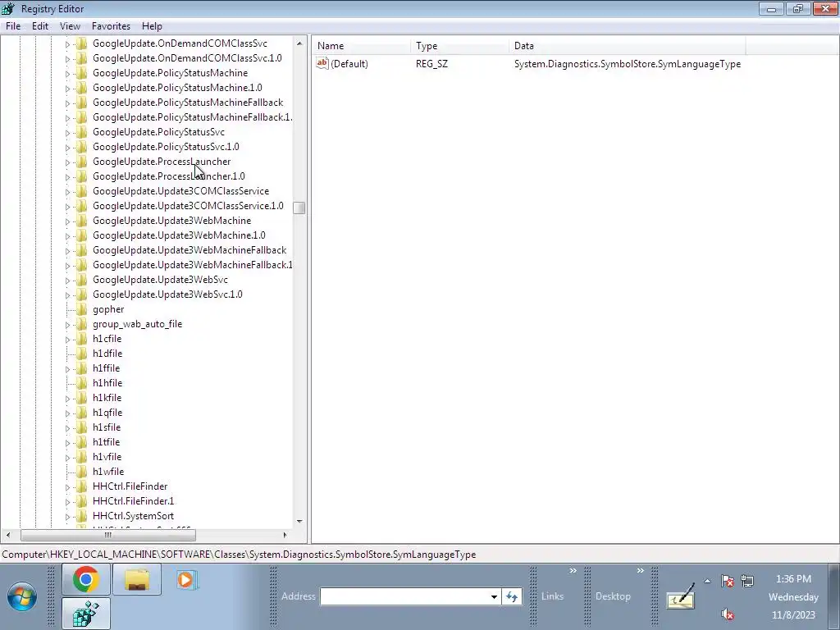Click muted volume tray icon
840x630 pixels.
coord(727,614)
